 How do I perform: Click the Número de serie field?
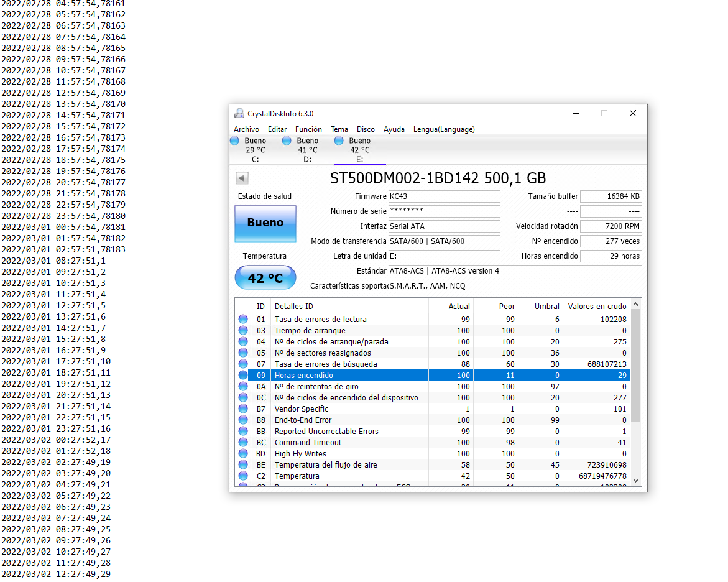coord(444,211)
